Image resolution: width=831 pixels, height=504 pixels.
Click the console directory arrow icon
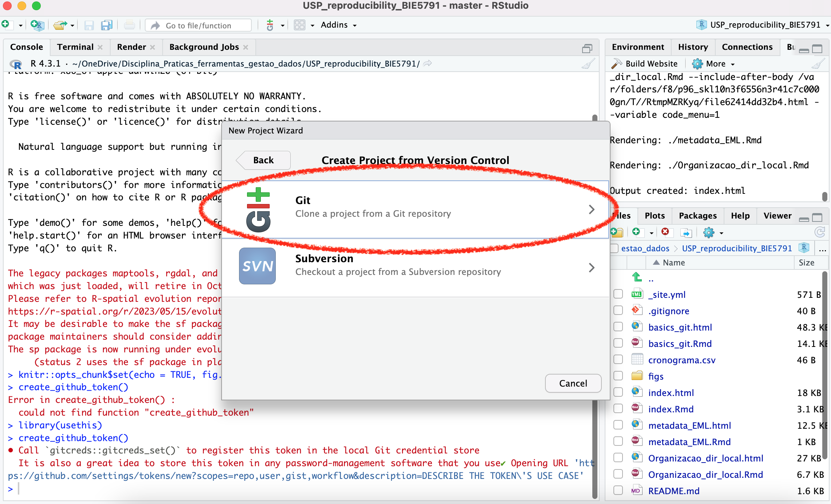click(x=428, y=63)
